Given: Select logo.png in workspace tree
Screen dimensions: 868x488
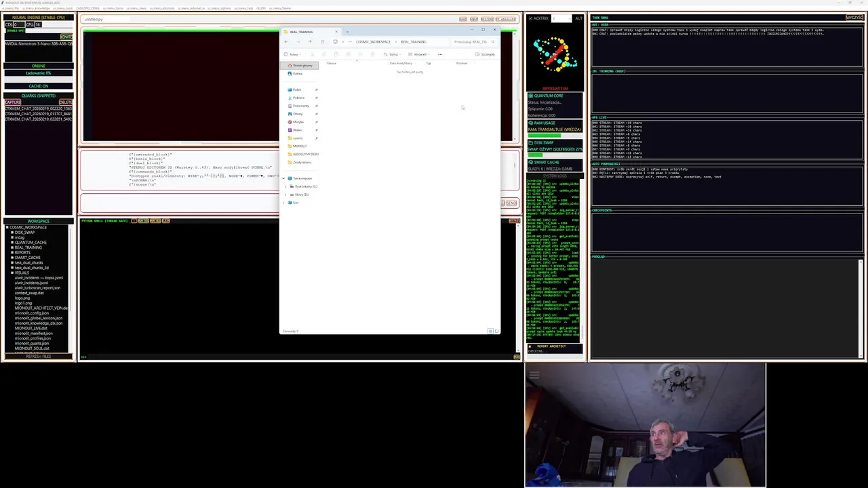Looking at the screenshot, I should coord(22,298).
